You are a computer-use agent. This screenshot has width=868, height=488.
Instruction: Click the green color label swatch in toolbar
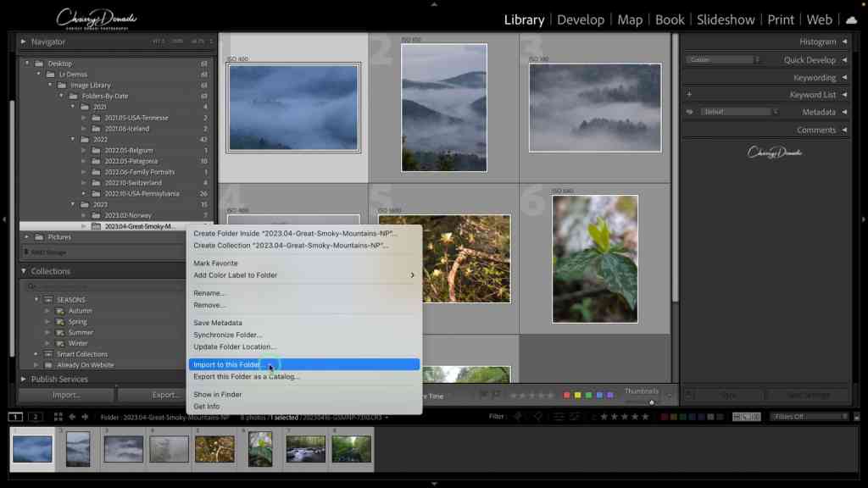pyautogui.click(x=588, y=396)
